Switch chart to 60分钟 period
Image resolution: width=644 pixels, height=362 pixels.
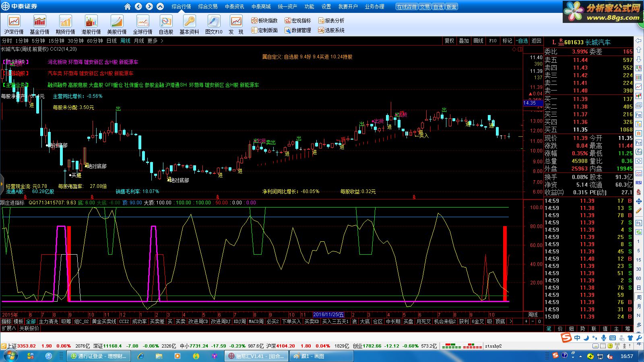[95, 41]
